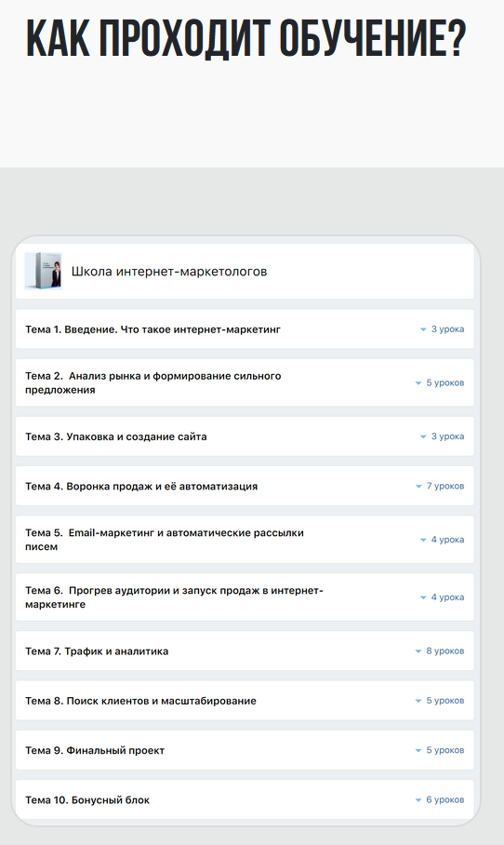The image size is (504, 845).
Task: Click the arrow icon on the Прогрев аудитории row
Action: pyautogui.click(x=423, y=597)
